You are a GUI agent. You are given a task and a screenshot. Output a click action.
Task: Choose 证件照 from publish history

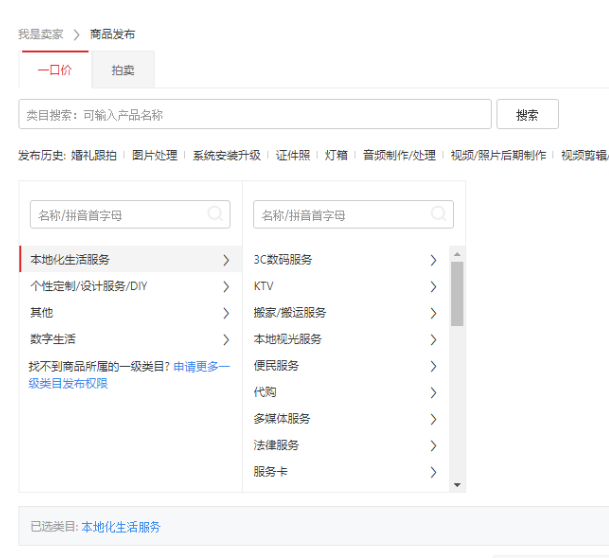pos(293,155)
